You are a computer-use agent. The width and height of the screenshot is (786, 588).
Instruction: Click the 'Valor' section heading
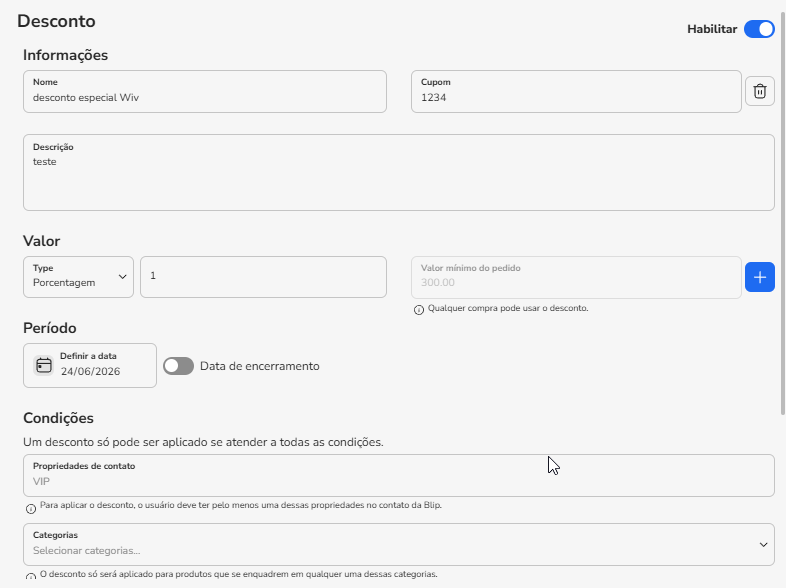[42, 241]
